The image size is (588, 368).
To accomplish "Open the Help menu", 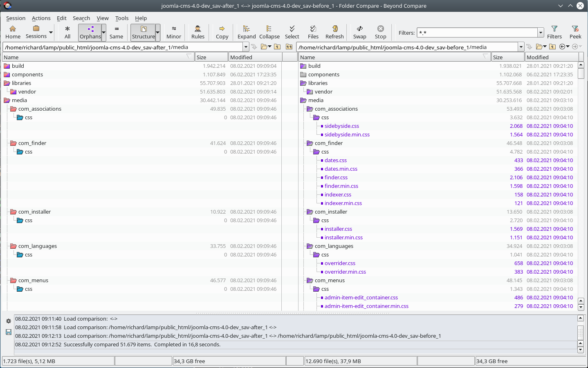I will (141, 18).
